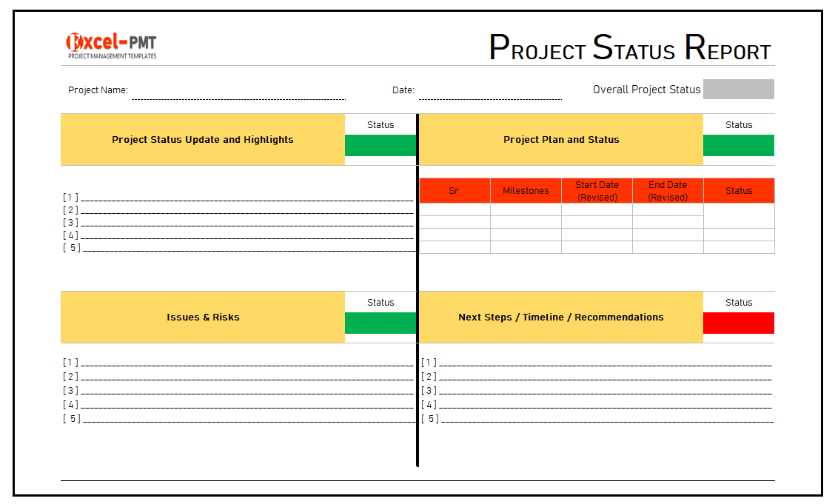Click the Excel-PMT logo
This screenshot has width=835, height=504.
pyautogui.click(x=111, y=45)
